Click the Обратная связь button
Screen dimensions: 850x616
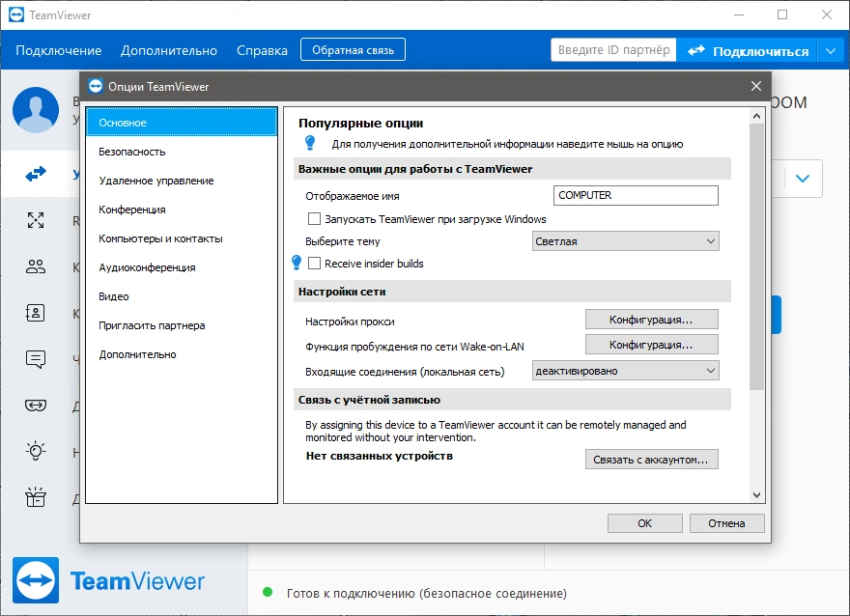(x=353, y=50)
